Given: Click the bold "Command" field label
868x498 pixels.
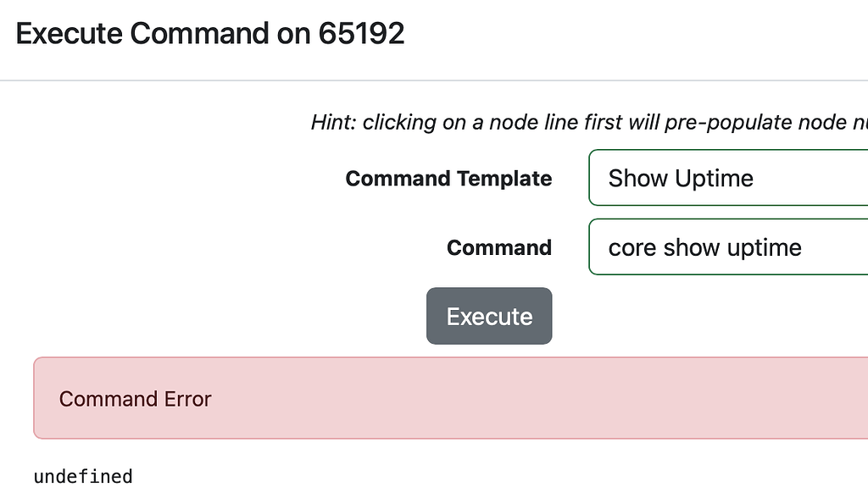Looking at the screenshot, I should click(499, 248).
